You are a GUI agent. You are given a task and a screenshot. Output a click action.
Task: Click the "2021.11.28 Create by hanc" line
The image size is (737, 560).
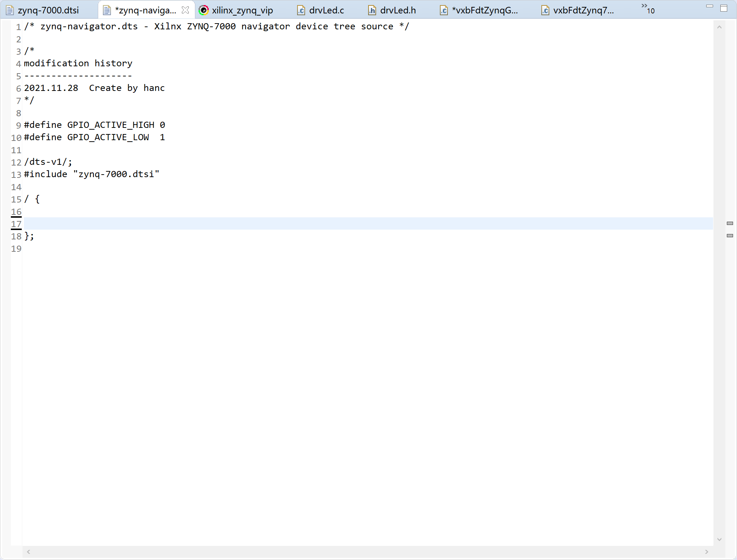(x=95, y=88)
